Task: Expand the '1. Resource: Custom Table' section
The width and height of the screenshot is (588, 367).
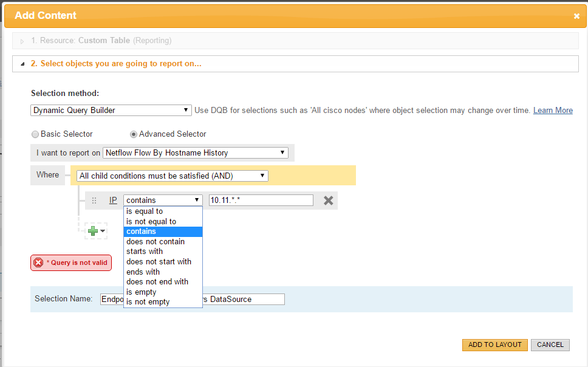Action: coord(22,39)
